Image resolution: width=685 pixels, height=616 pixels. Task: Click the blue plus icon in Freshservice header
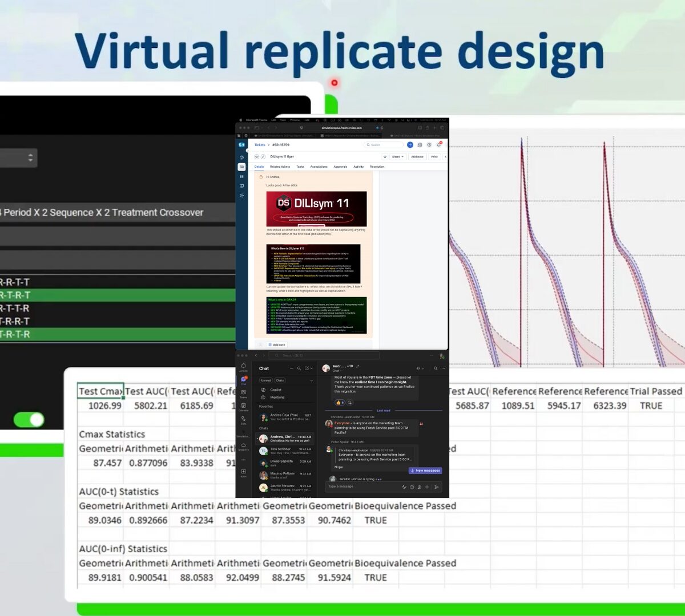[x=410, y=145]
